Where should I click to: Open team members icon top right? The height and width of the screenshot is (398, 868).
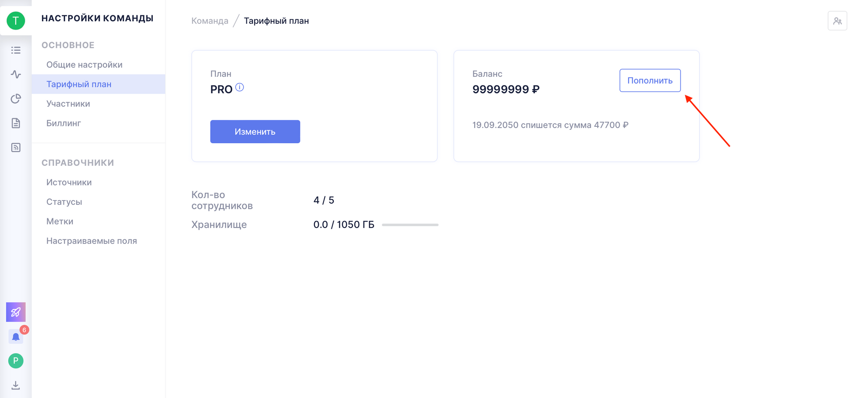(837, 21)
